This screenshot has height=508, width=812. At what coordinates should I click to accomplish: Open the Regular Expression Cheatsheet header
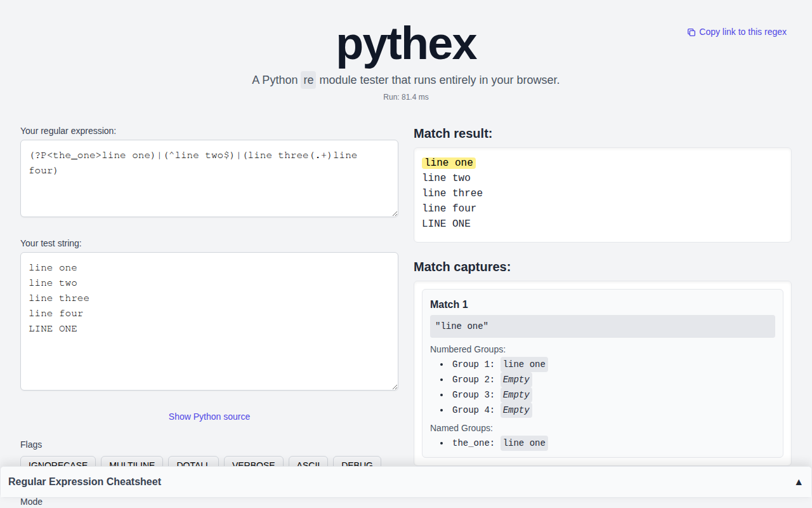pyautogui.click(x=406, y=482)
